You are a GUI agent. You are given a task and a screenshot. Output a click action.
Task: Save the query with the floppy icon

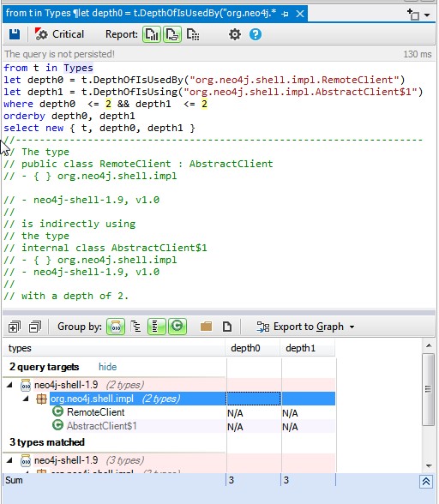(15, 34)
